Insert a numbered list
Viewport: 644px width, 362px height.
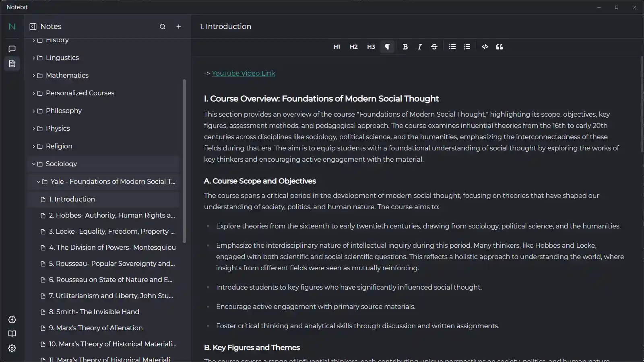pos(466,46)
